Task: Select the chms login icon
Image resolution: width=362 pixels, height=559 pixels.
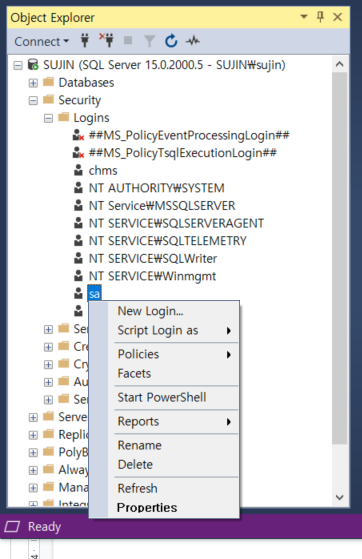Action: click(78, 170)
